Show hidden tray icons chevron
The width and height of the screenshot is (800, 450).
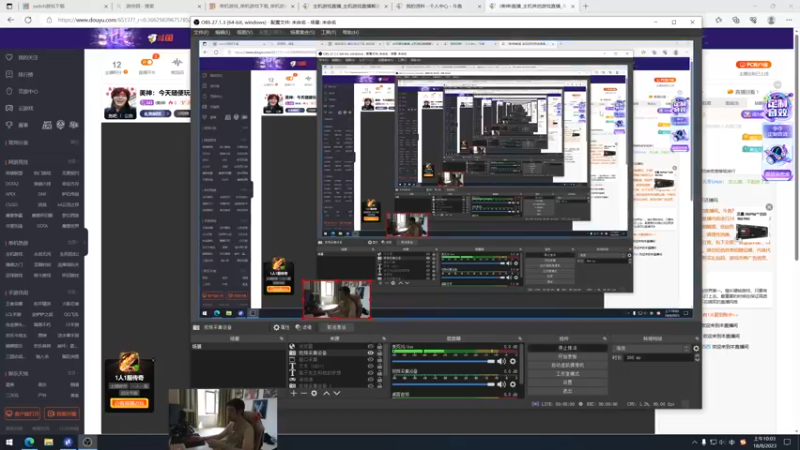click(x=694, y=442)
